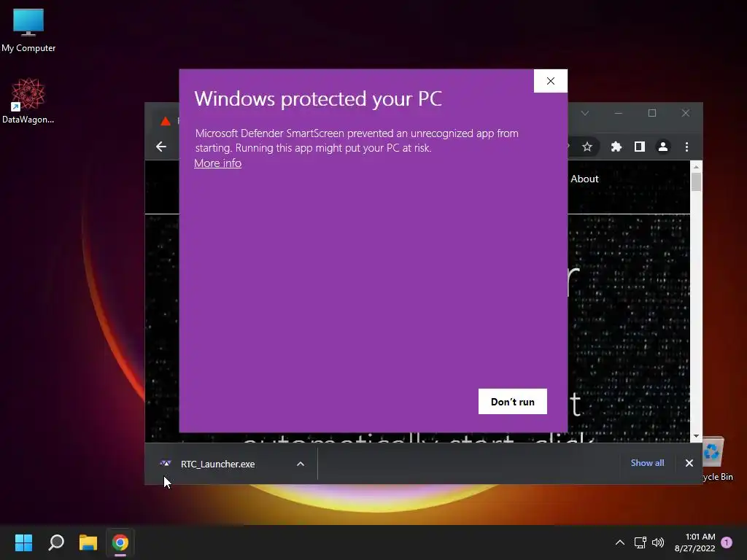Minimize the Chrome window
747x560 pixels.
(619, 113)
